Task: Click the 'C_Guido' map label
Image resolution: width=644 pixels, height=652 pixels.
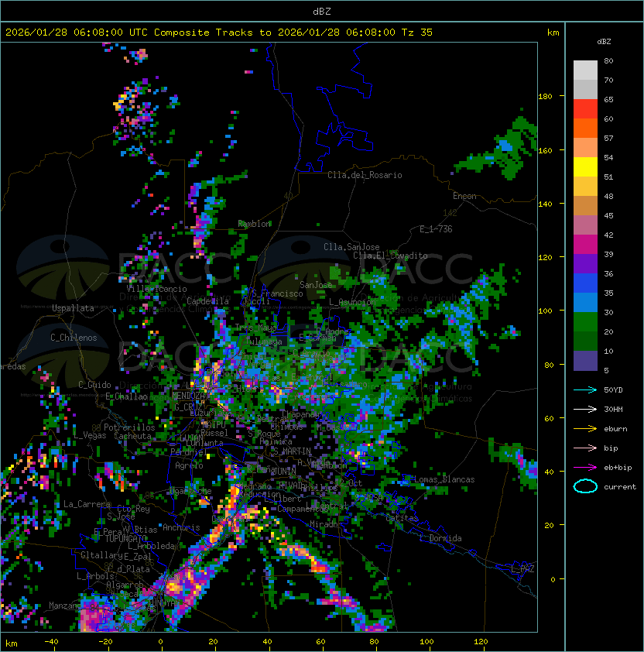Action: tap(94, 385)
